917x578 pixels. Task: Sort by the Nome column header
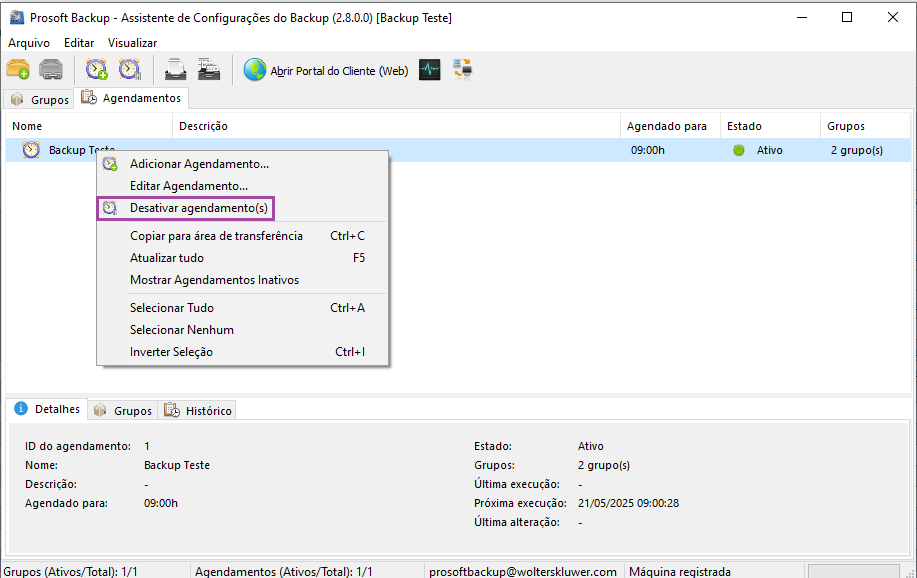coord(89,126)
